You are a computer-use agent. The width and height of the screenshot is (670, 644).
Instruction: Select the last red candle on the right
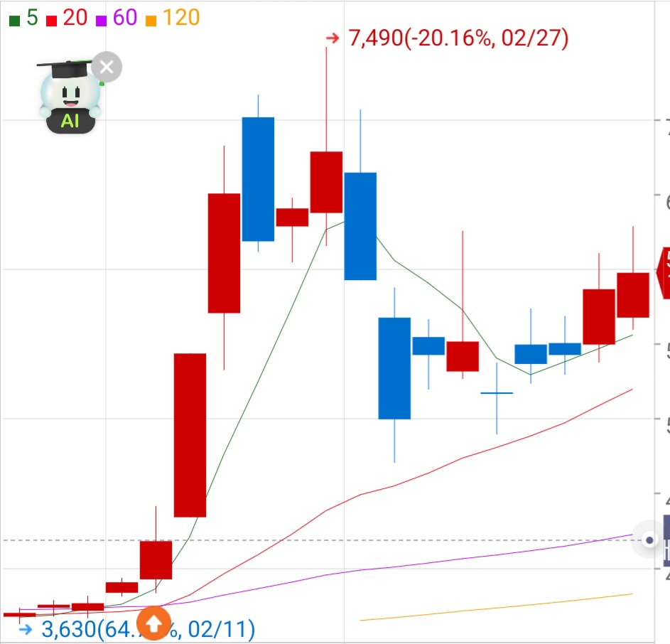[x=633, y=295]
